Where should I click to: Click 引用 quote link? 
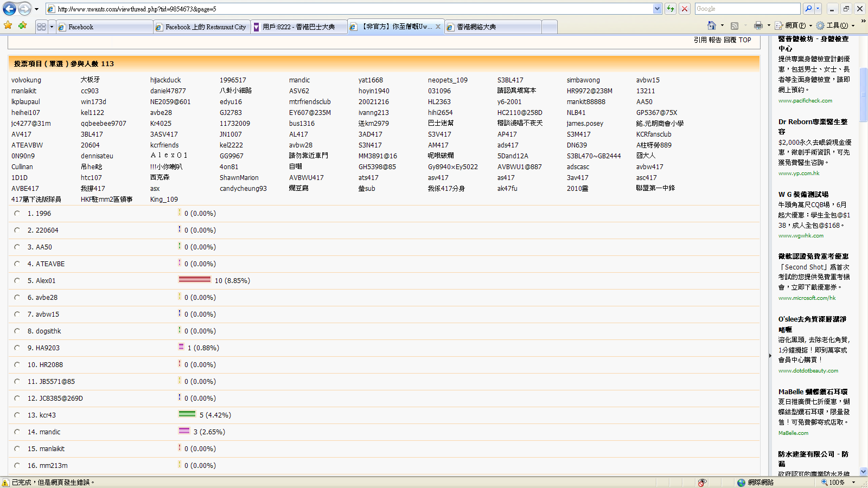[700, 40]
